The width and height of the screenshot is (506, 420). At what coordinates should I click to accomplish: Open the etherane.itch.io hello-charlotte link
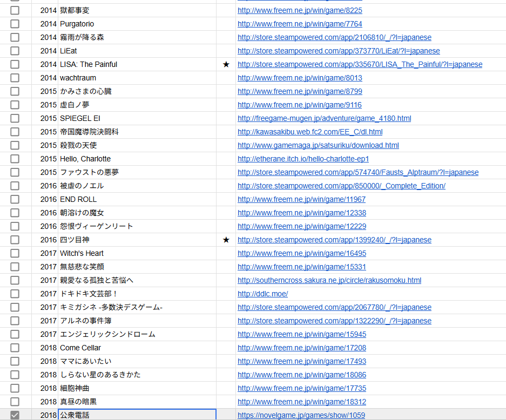tap(303, 159)
